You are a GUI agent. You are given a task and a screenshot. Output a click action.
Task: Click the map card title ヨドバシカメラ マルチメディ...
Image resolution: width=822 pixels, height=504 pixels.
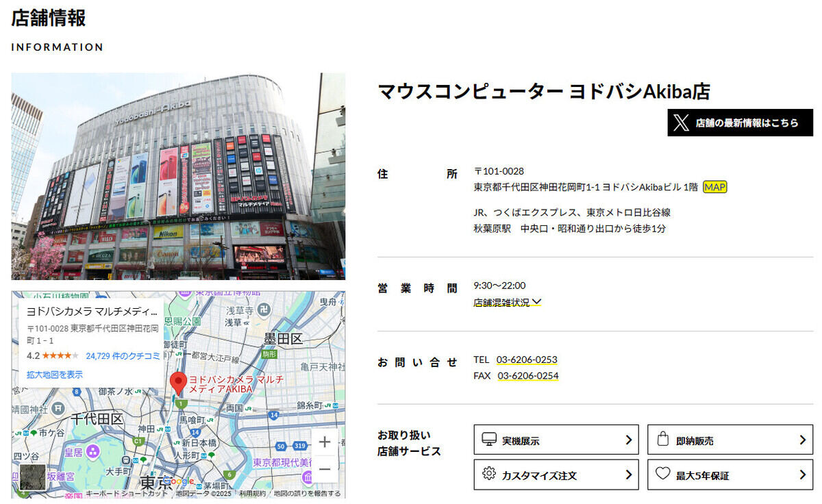tap(92, 311)
